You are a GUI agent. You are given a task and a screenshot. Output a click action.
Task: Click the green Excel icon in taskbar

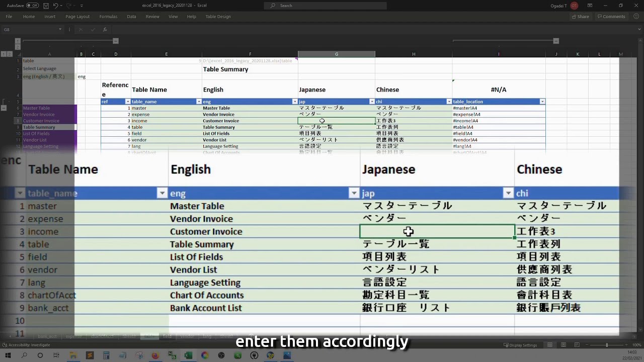pos(188,355)
